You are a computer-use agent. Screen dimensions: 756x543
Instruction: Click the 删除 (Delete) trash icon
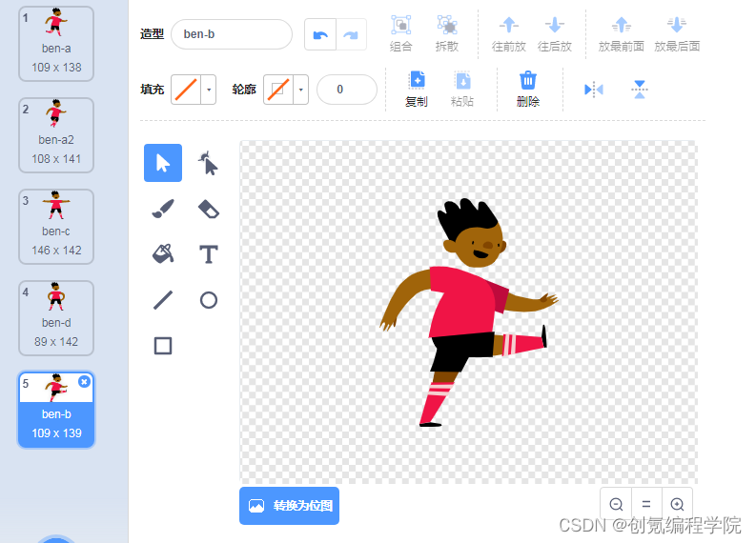tap(528, 80)
